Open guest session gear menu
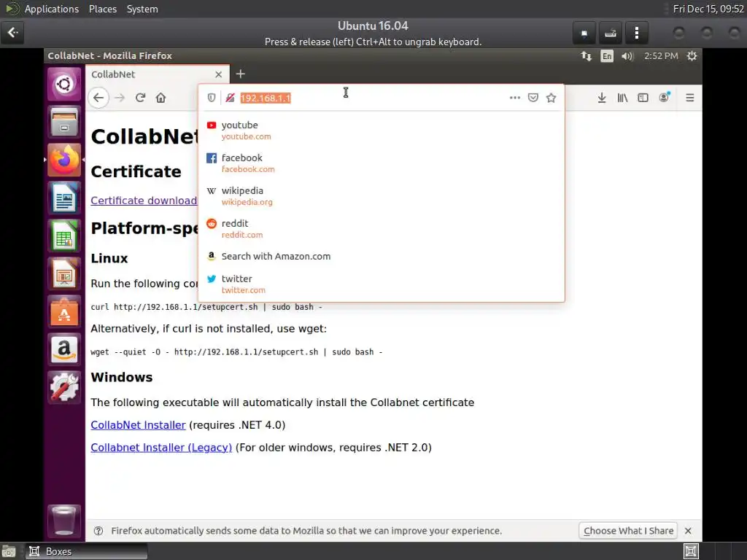 tap(692, 56)
